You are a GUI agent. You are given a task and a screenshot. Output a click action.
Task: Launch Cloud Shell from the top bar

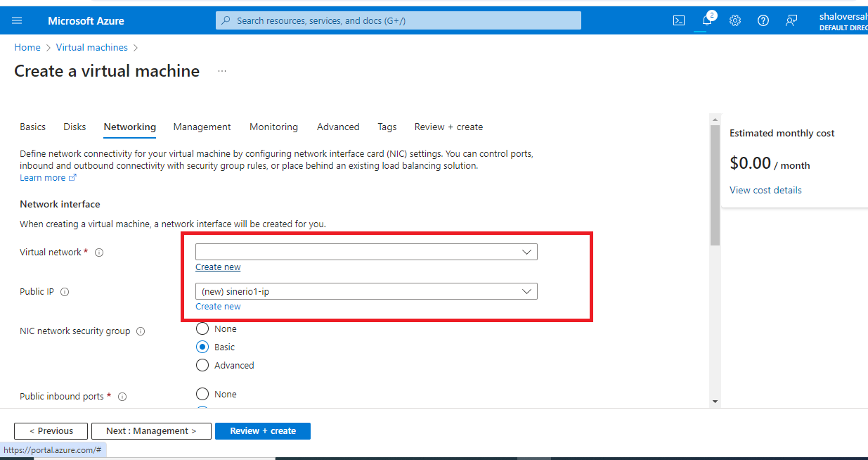(679, 20)
